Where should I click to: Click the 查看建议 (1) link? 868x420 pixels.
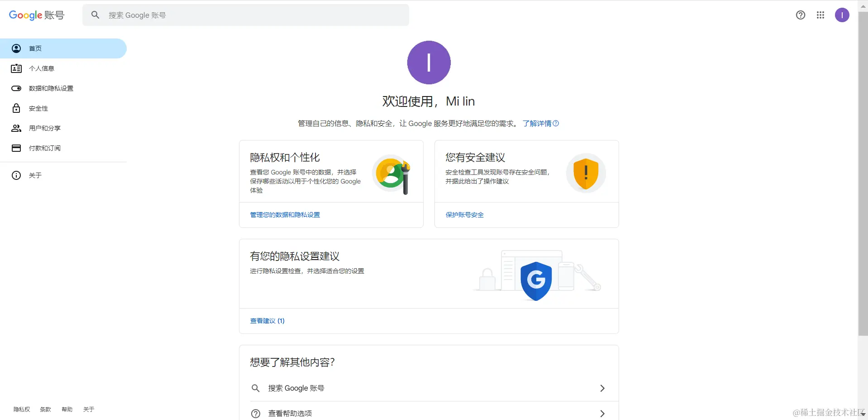pos(267,321)
